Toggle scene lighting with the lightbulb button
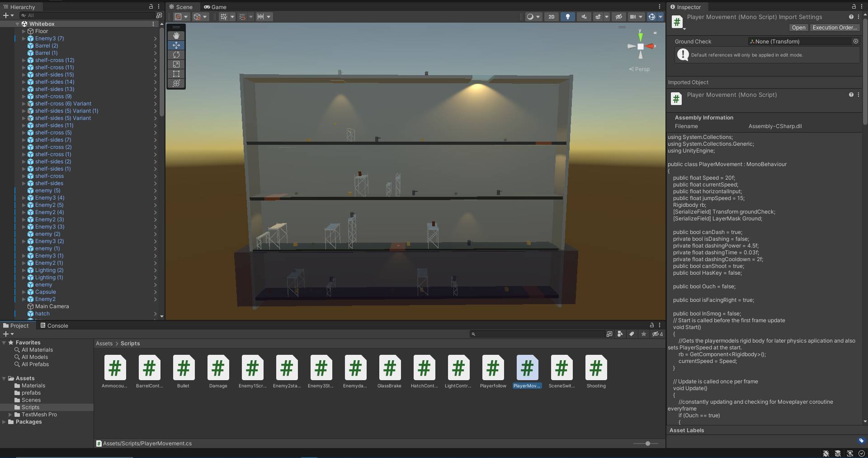The image size is (868, 458). (567, 17)
